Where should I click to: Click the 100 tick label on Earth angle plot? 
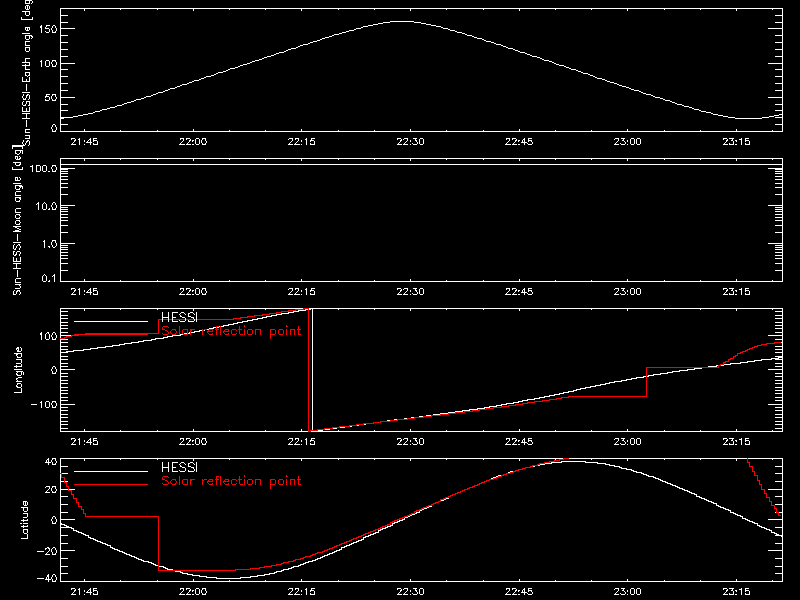[x=47, y=64]
